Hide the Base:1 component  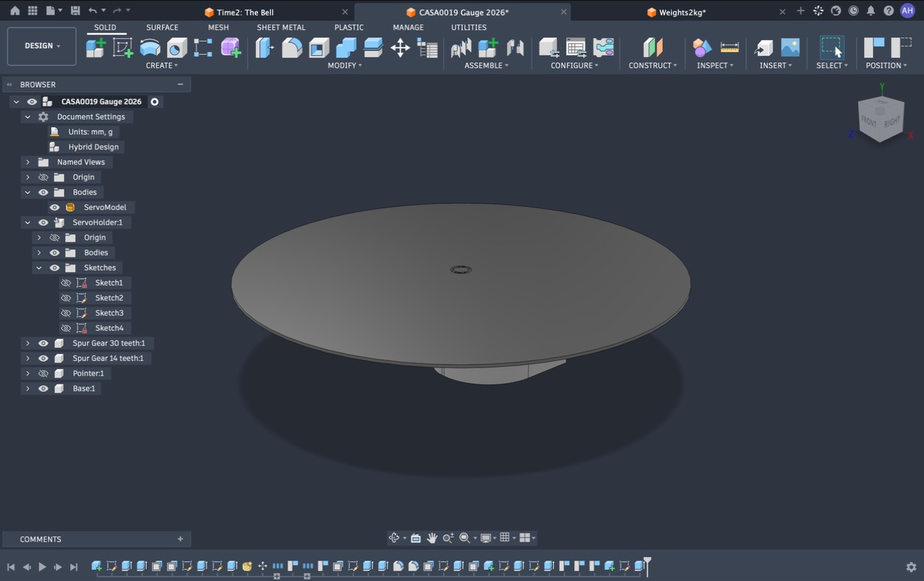43,388
